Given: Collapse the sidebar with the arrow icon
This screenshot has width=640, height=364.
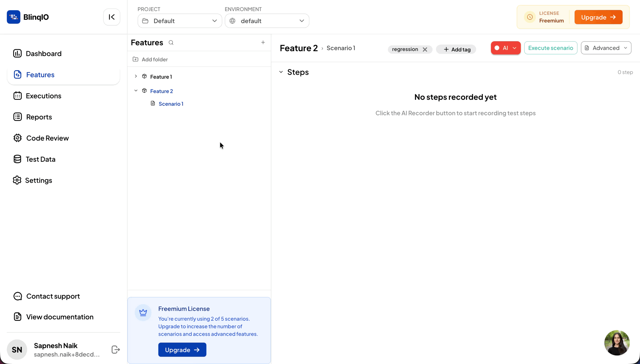Looking at the screenshot, I should tap(112, 17).
